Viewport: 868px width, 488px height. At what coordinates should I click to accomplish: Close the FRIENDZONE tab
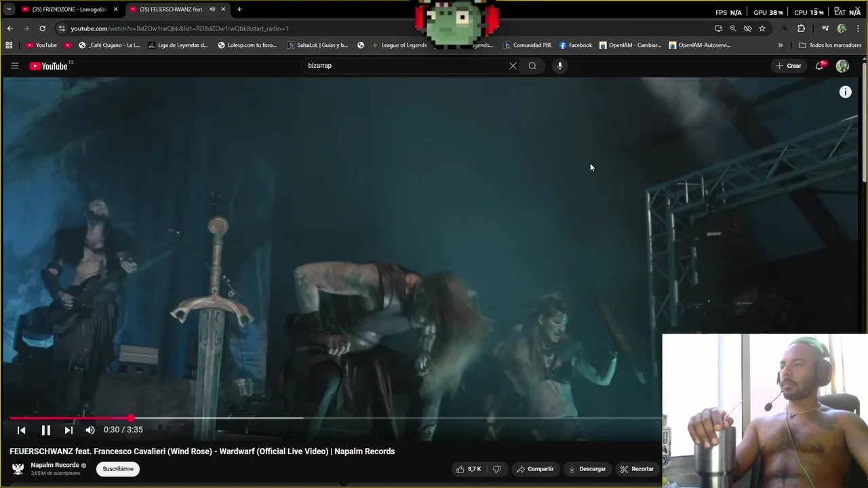115,9
